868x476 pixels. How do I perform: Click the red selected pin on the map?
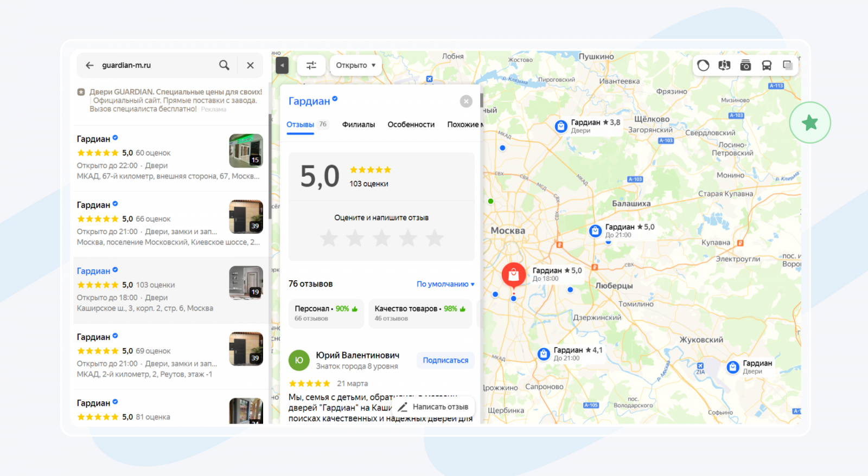click(x=513, y=275)
